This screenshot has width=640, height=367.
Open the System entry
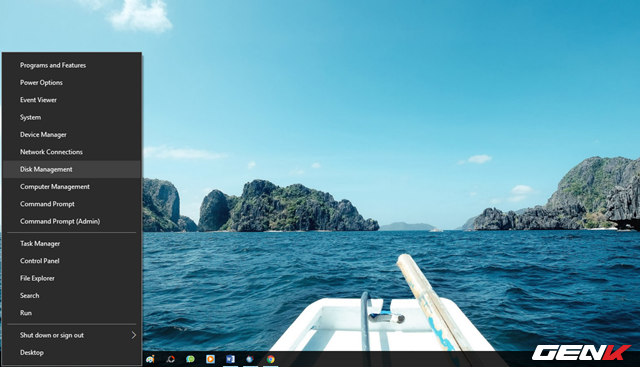[72, 117]
